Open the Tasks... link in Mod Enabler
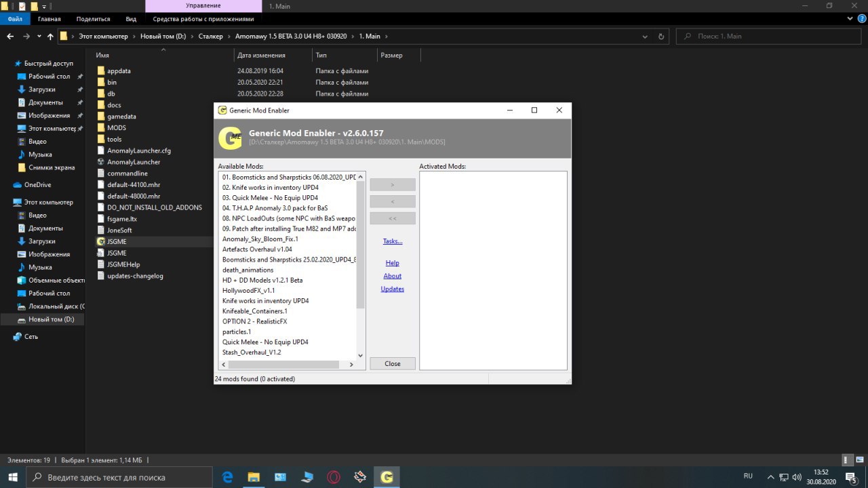The width and height of the screenshot is (868, 488). [x=393, y=241]
